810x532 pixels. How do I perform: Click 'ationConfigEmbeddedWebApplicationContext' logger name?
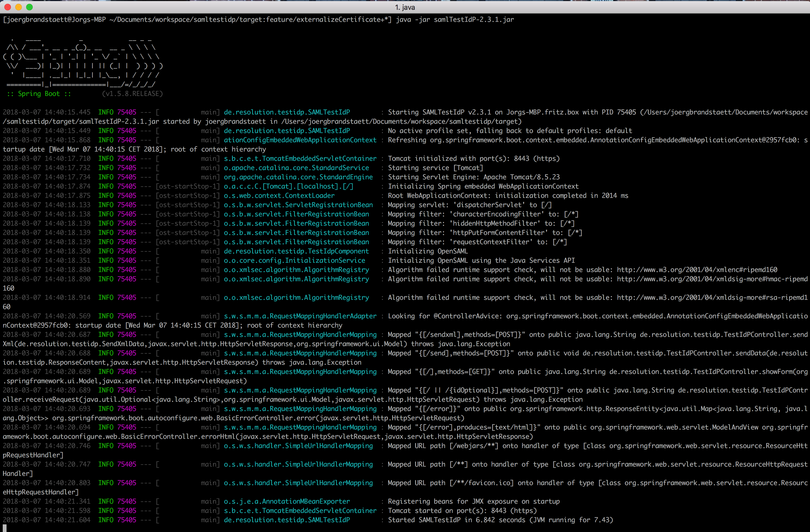point(300,140)
